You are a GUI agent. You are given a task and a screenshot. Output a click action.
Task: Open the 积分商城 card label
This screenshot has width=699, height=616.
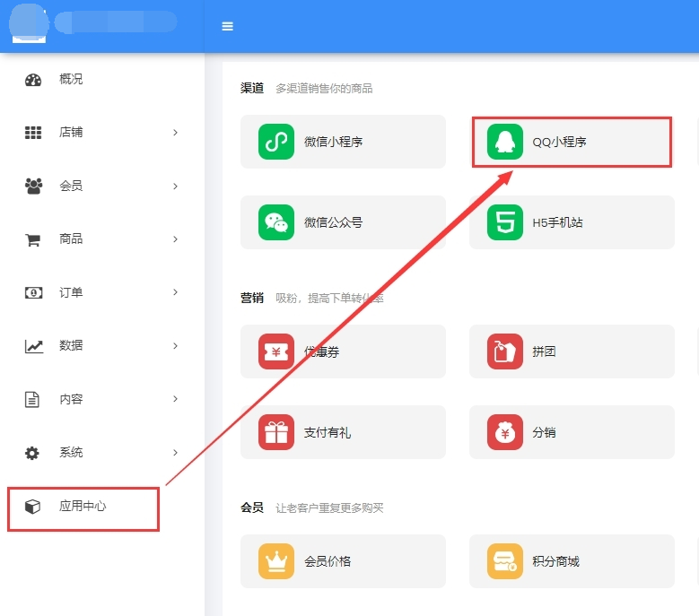(555, 561)
